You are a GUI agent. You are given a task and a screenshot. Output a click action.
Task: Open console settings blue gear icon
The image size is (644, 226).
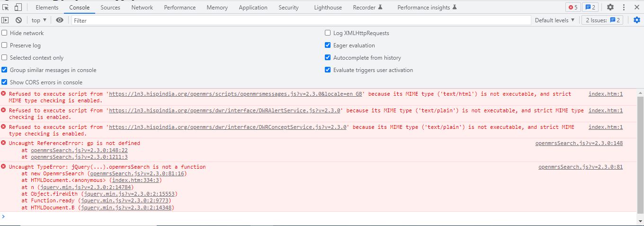click(x=637, y=20)
